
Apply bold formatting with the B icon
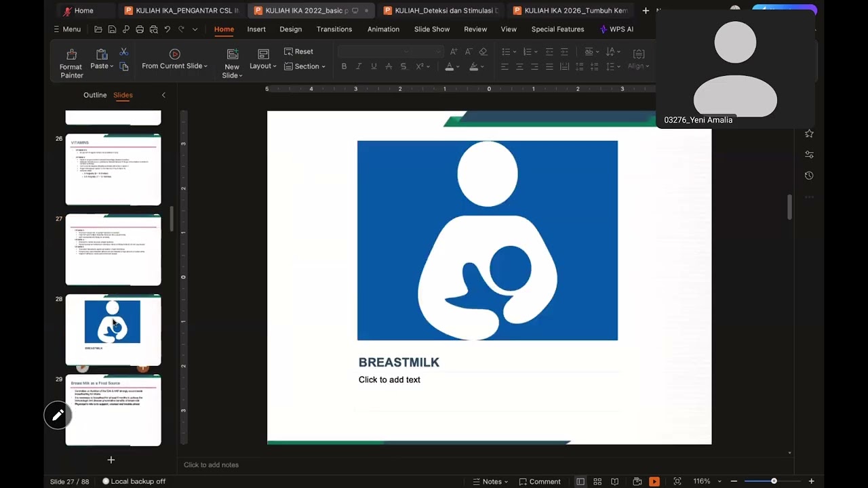(x=344, y=66)
